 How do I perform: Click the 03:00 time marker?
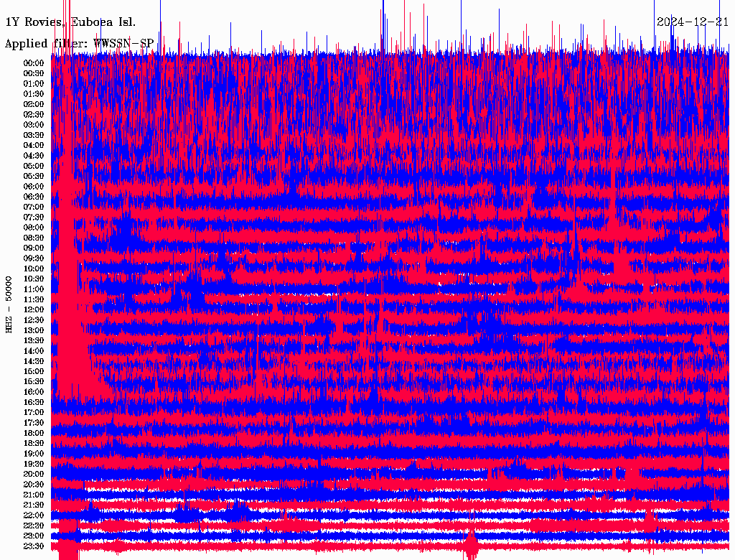pyautogui.click(x=34, y=124)
